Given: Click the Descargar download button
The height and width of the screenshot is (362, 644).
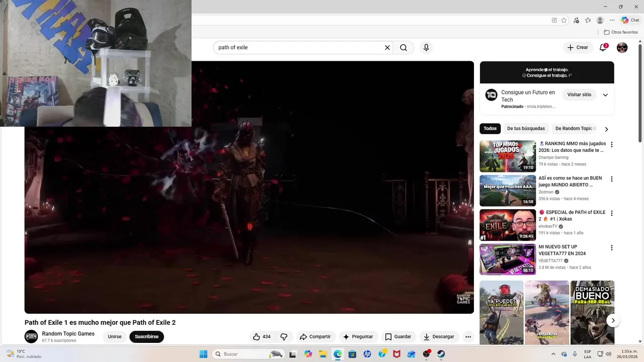Looking at the screenshot, I should 439,337.
